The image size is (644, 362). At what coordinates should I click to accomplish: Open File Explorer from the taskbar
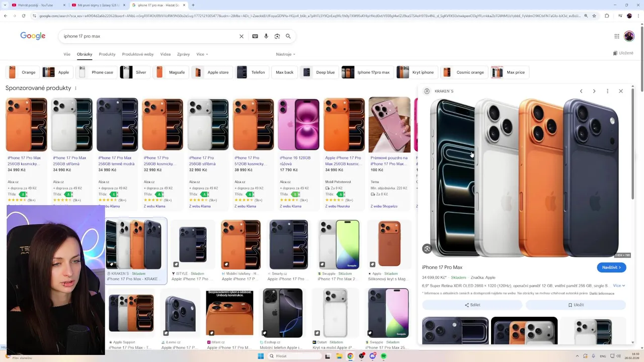[339, 356]
